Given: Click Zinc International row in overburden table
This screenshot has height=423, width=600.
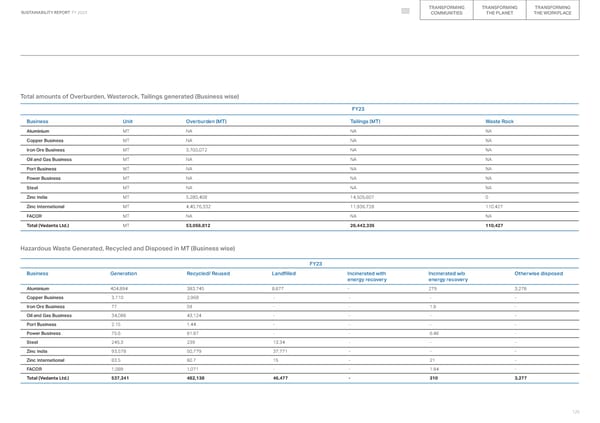Looking at the screenshot, I should (300, 207).
